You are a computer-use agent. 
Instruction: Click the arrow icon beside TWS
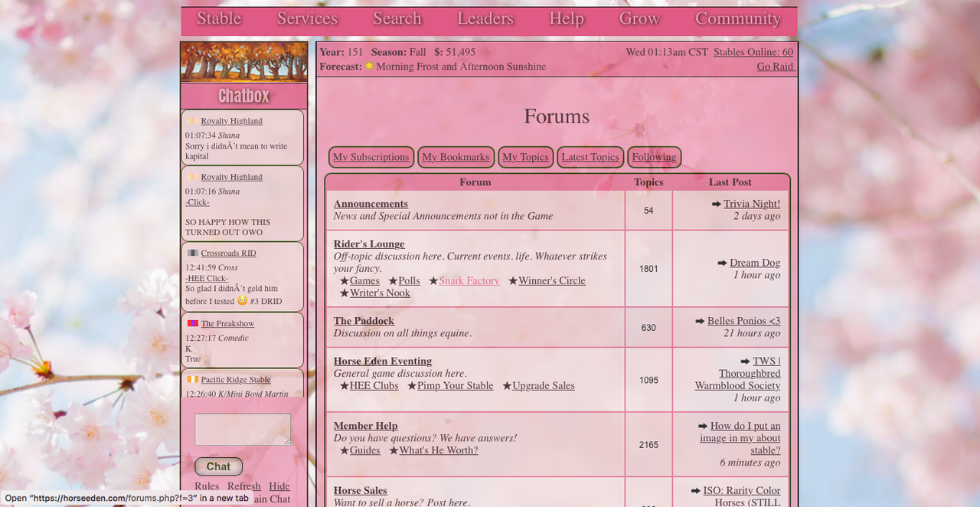[x=746, y=361]
